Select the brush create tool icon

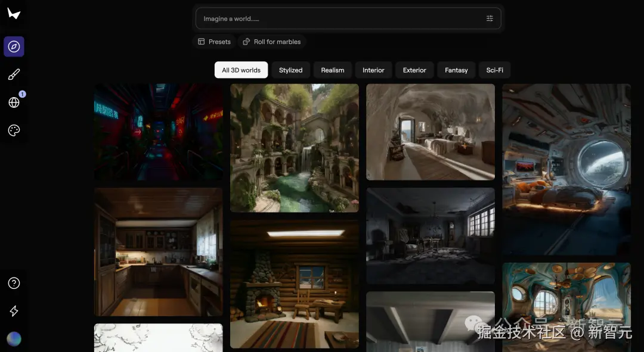pos(14,74)
